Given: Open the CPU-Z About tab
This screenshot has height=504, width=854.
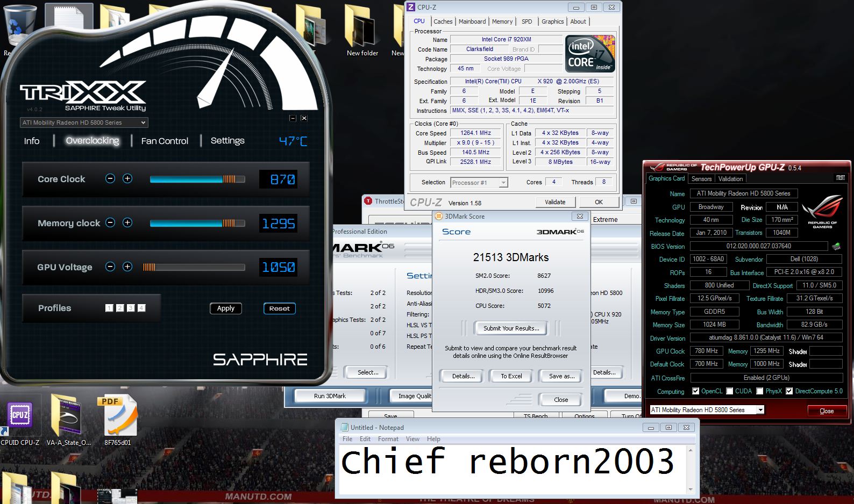Looking at the screenshot, I should pyautogui.click(x=578, y=21).
